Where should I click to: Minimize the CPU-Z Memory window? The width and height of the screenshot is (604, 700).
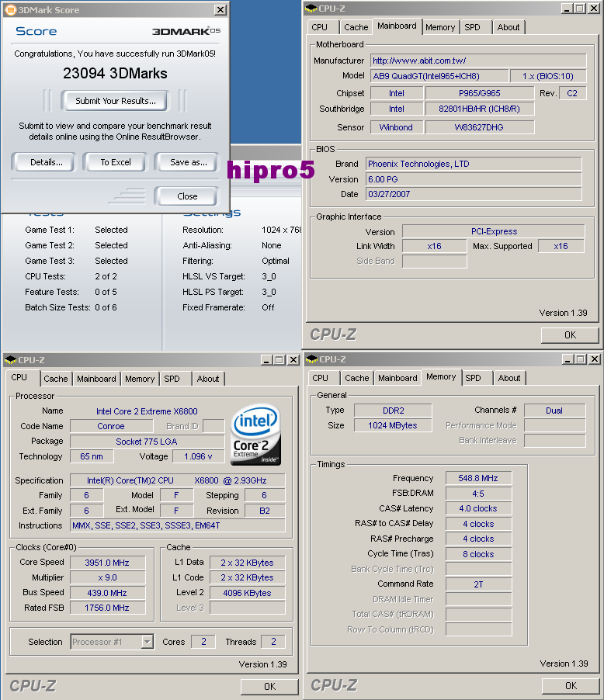tap(568, 359)
